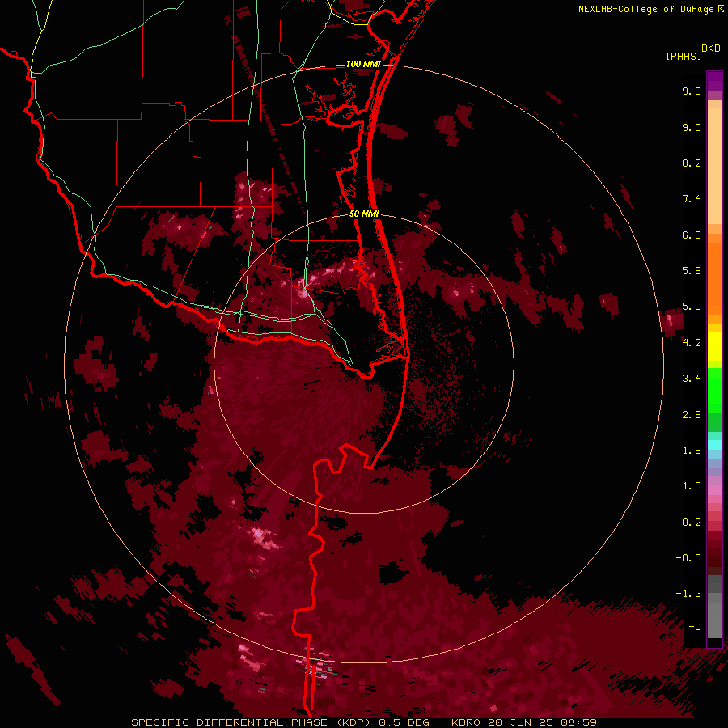Click the -1.3 legend value
This screenshot has width=728, height=728.
coord(688,594)
